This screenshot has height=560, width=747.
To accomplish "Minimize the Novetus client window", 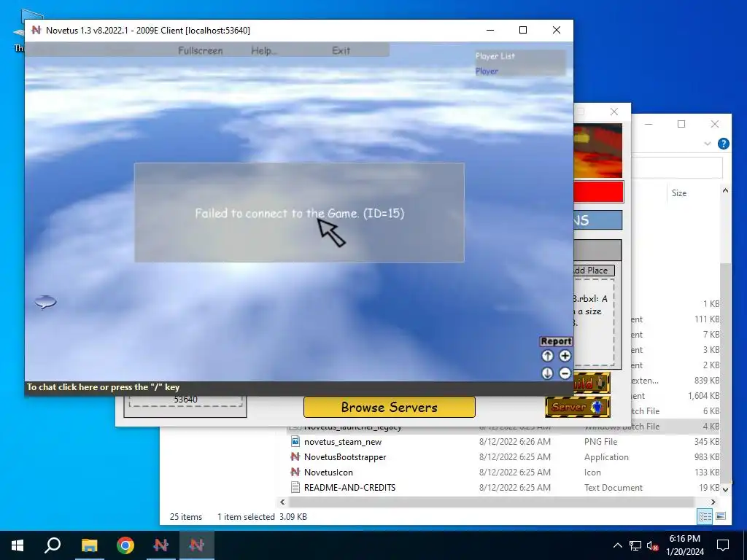I will tap(490, 30).
